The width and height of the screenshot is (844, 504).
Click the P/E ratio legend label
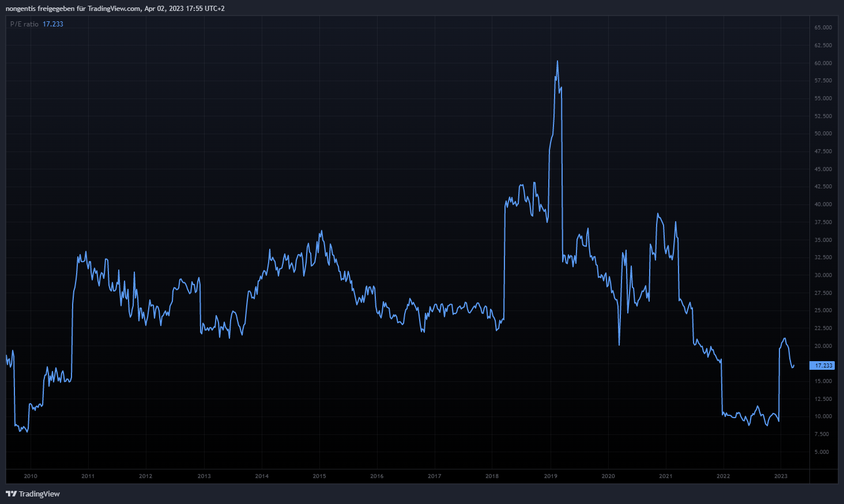click(x=24, y=24)
